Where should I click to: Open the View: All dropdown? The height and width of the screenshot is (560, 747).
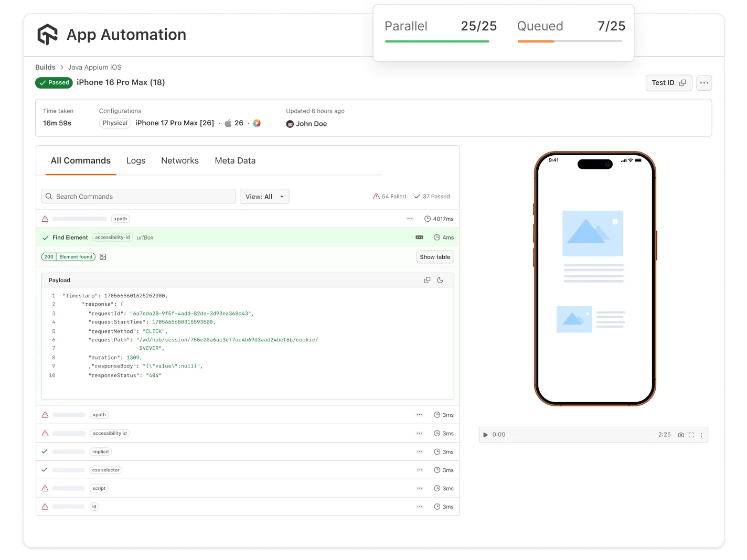point(264,196)
